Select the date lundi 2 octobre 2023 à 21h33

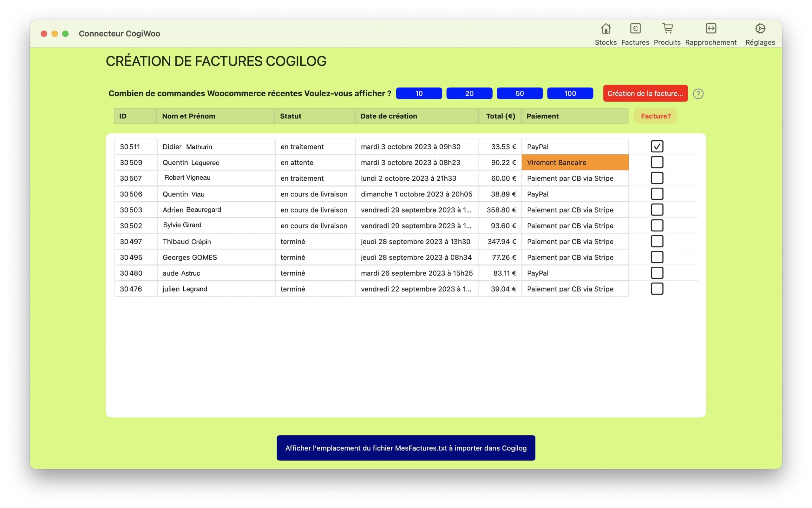[417, 178]
